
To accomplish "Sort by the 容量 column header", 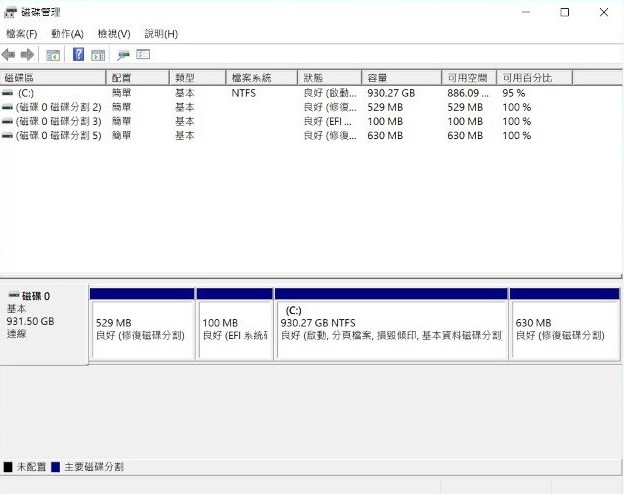I will tap(400, 78).
